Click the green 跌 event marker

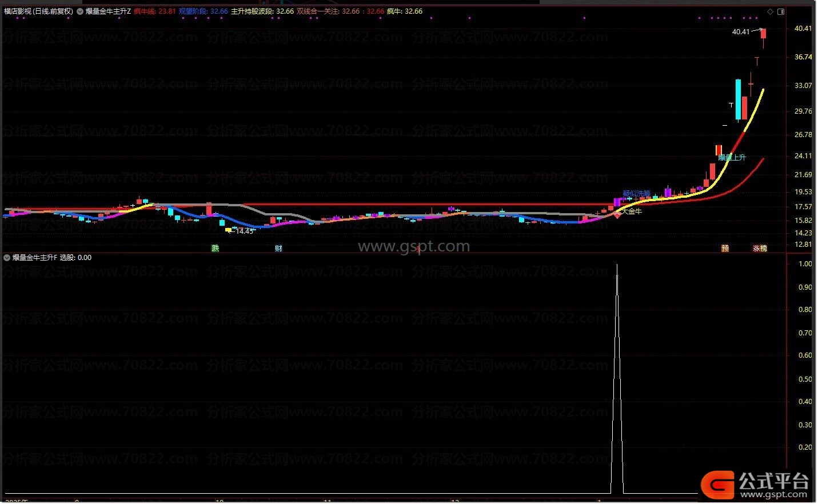point(215,248)
